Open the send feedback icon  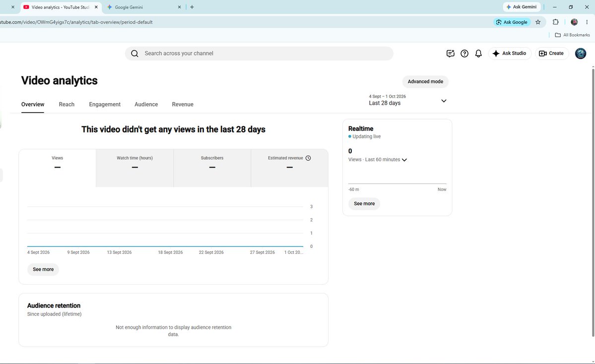(x=451, y=54)
